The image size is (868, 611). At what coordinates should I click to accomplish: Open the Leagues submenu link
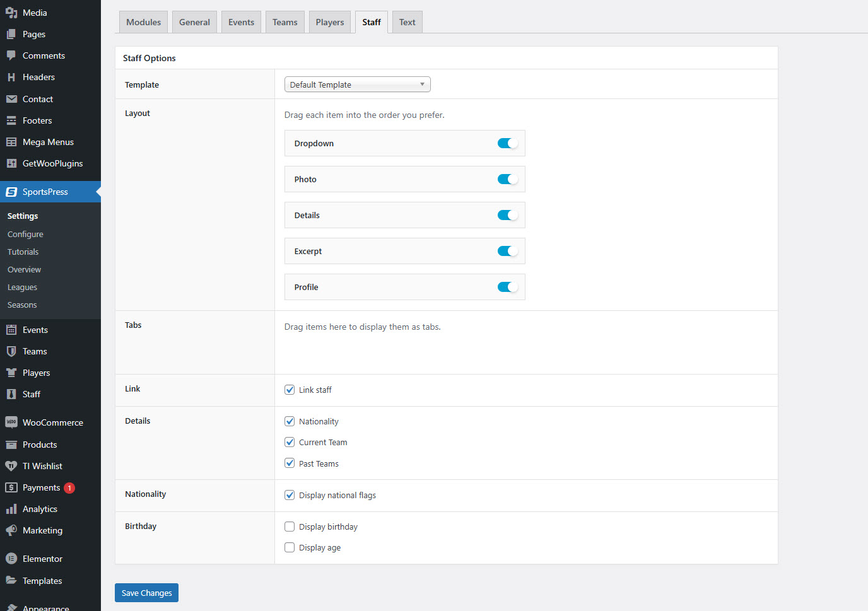pos(22,287)
